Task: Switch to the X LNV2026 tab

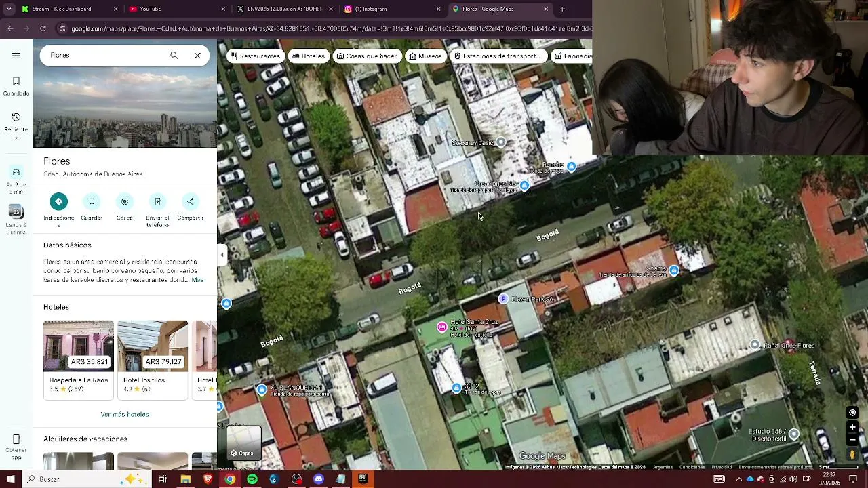Action: pos(285,9)
